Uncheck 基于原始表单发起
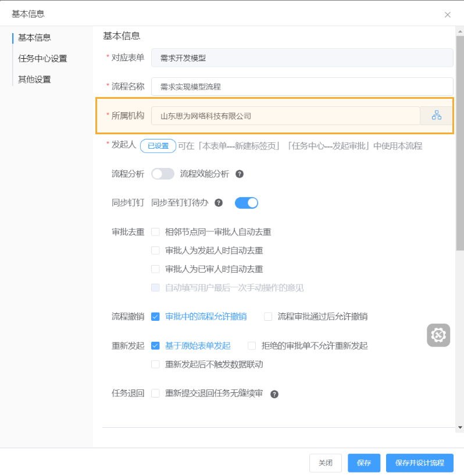The height and width of the screenshot is (476, 464). point(155,346)
